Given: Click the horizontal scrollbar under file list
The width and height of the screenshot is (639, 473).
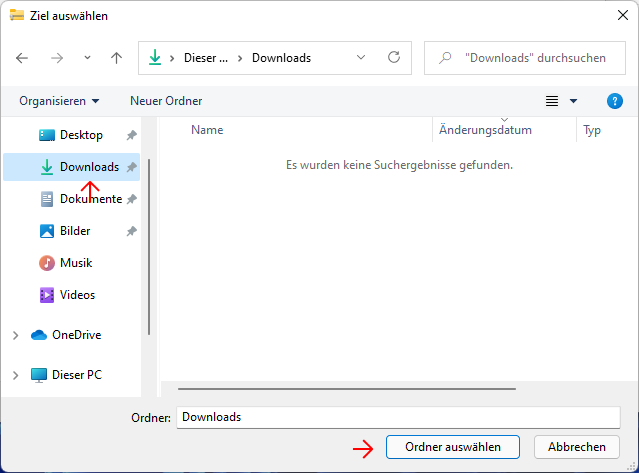Looking at the screenshot, I should (x=347, y=389).
